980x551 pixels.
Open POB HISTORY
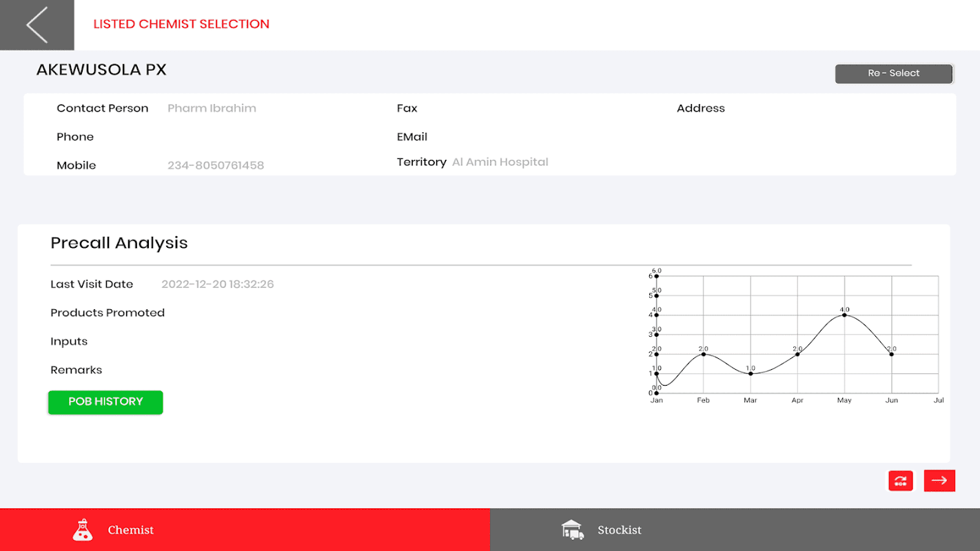pos(105,402)
